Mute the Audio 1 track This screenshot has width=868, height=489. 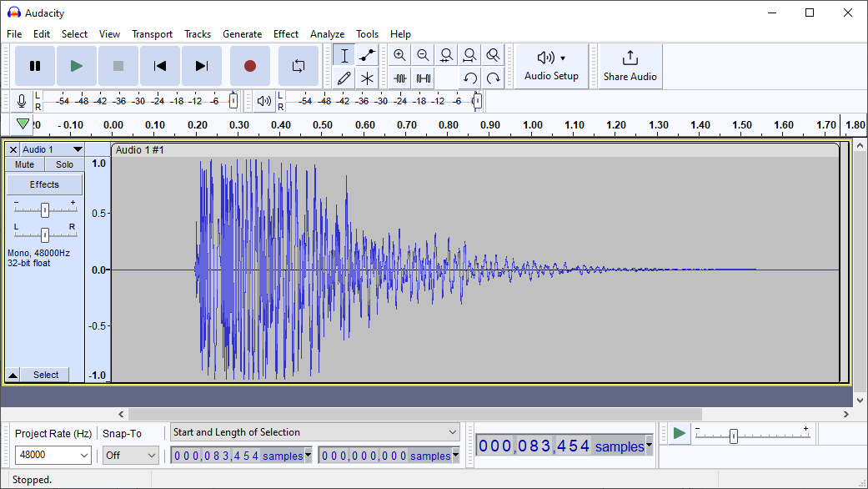pos(25,164)
